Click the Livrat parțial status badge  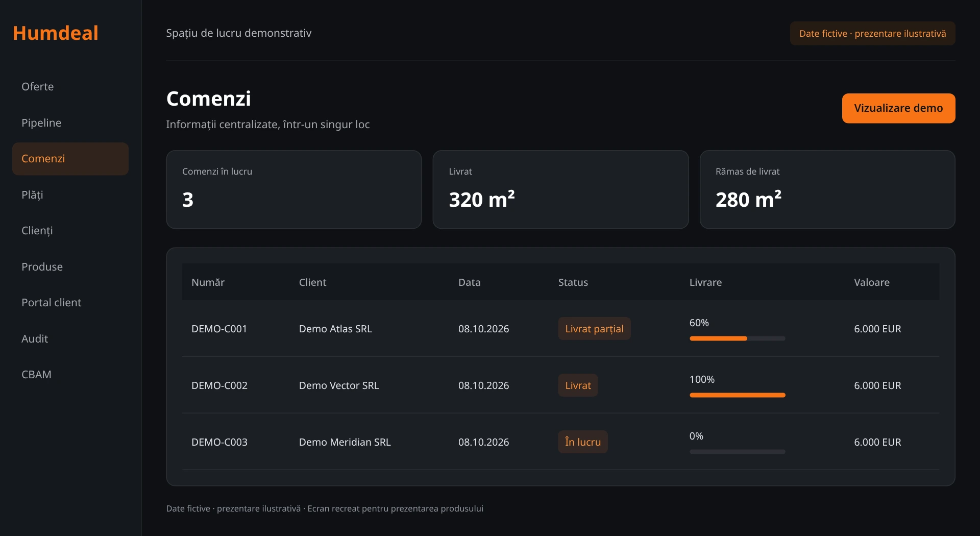coord(594,329)
